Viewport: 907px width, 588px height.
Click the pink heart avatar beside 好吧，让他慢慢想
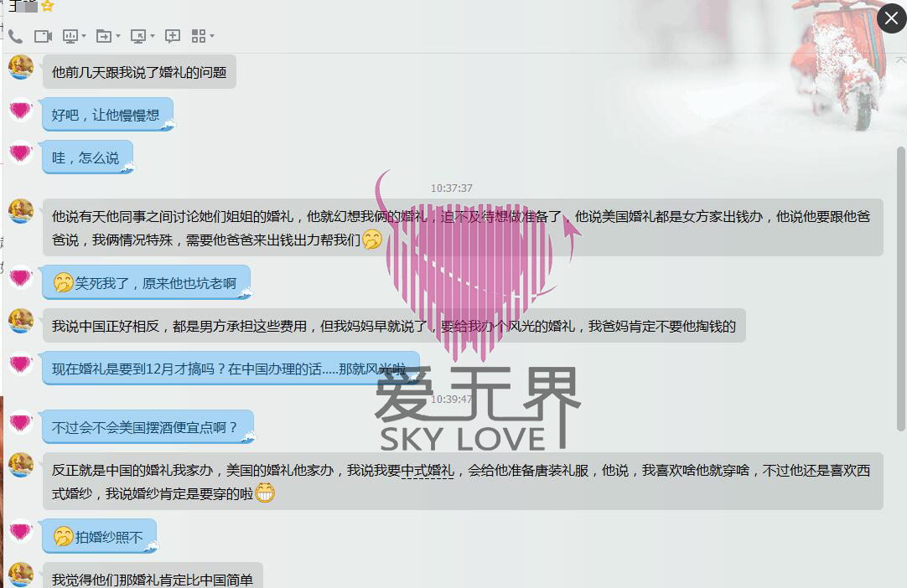pyautogui.click(x=21, y=110)
